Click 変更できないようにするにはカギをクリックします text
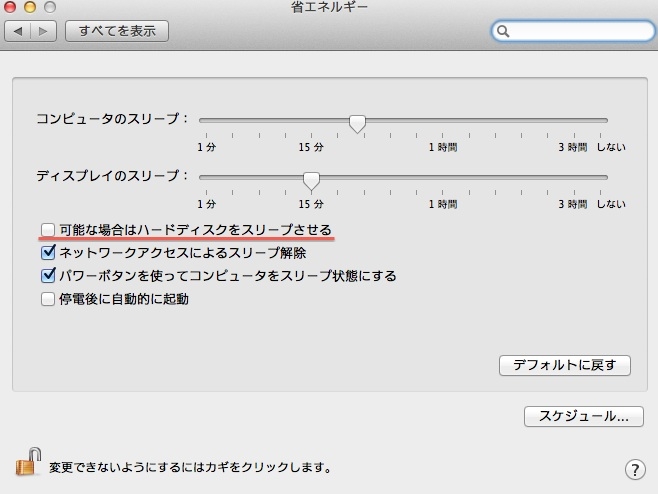 pos(191,467)
